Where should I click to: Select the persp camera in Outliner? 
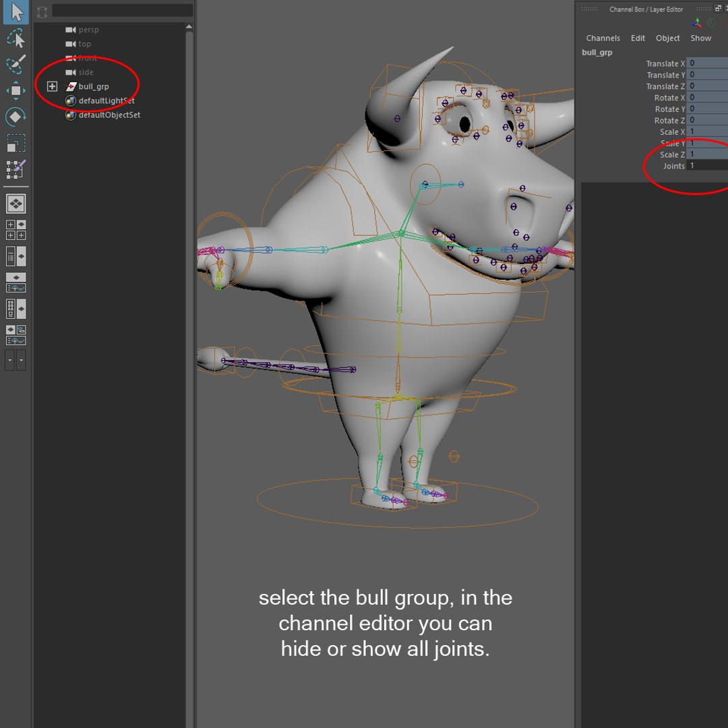tap(88, 30)
